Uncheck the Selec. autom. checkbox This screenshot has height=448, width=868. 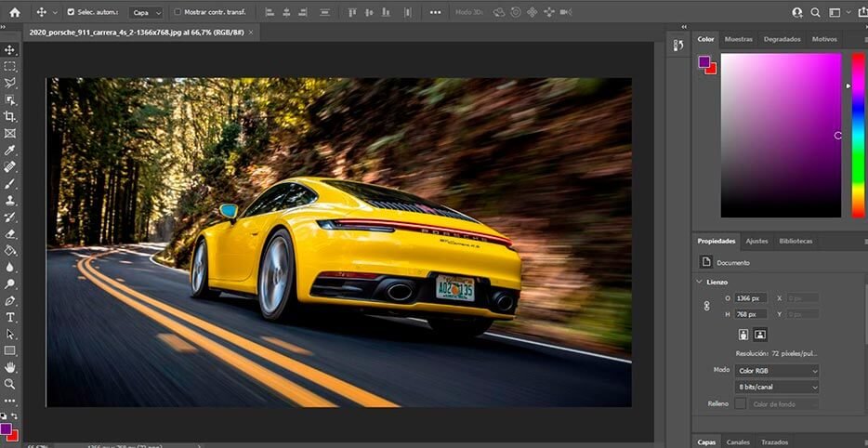click(70, 12)
